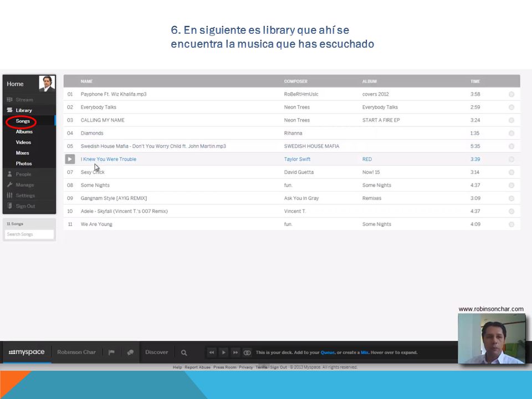The height and width of the screenshot is (399, 532).
Task: Click the Search Songs input field
Action: click(29, 234)
